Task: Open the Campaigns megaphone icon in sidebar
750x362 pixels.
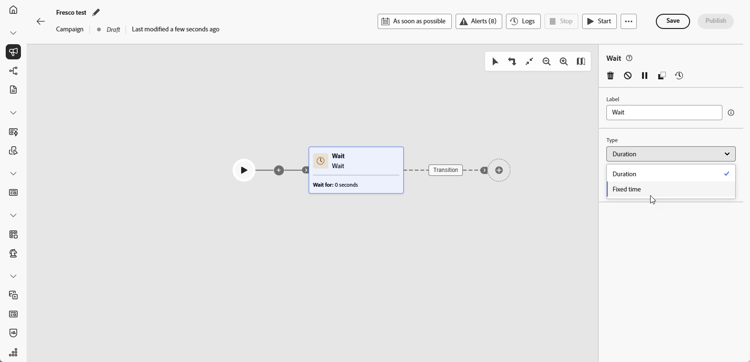Action: click(x=13, y=52)
